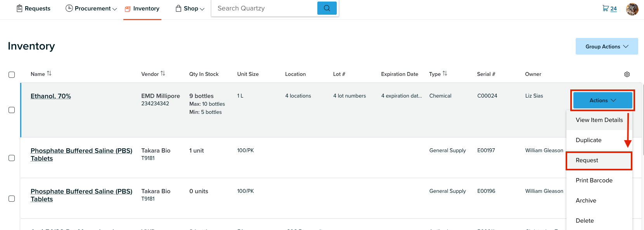Viewport: 644px width, 230px height.
Task: Click the Location column header
Action: (x=295, y=74)
